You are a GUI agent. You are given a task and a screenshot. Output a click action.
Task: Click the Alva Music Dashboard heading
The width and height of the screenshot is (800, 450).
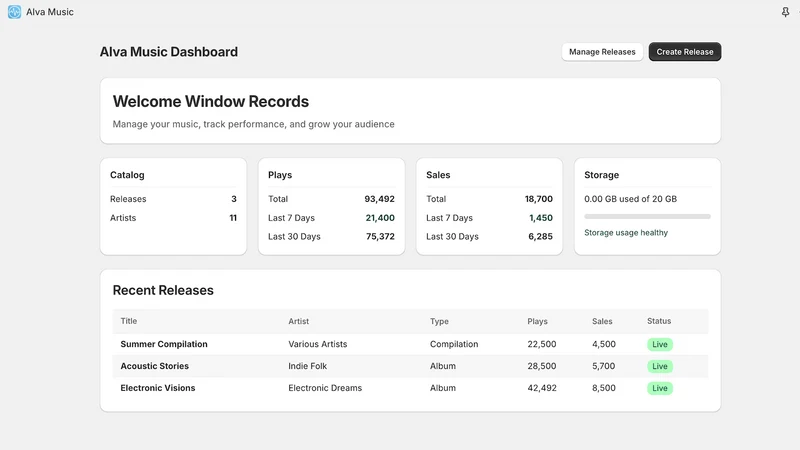168,52
